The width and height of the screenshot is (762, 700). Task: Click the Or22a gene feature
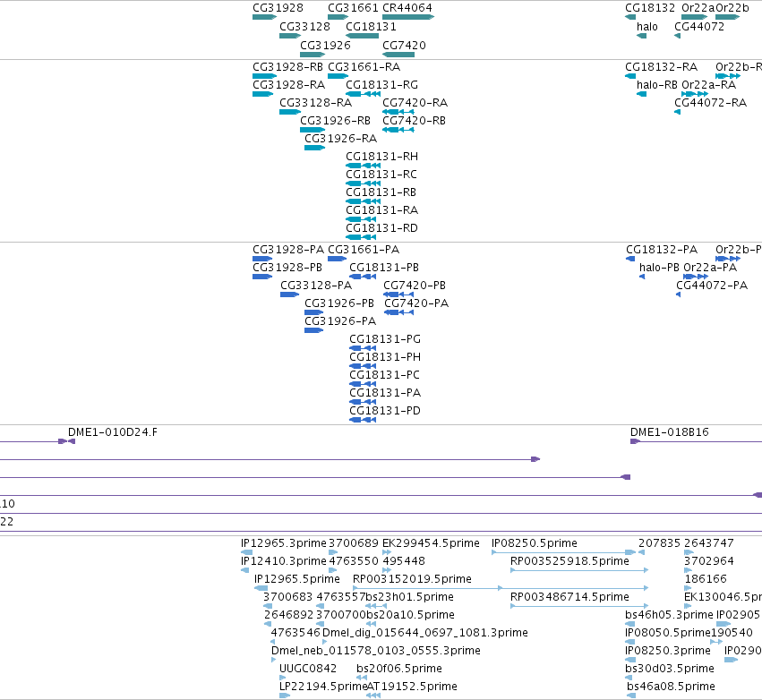pyautogui.click(x=695, y=17)
